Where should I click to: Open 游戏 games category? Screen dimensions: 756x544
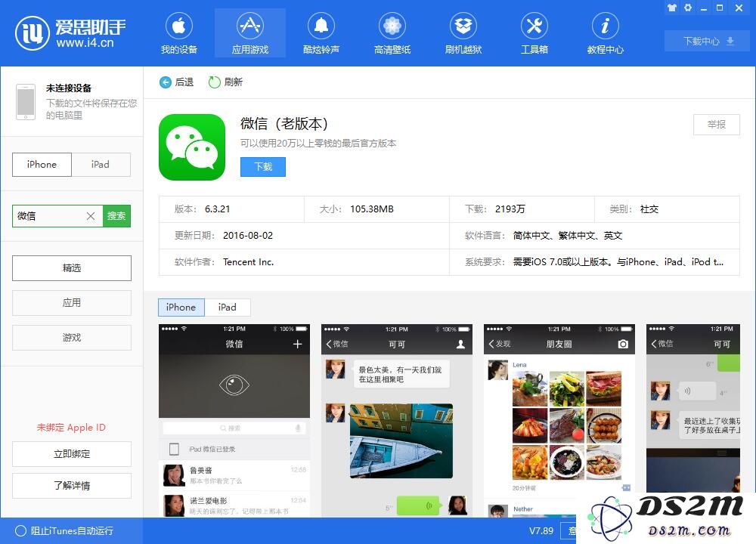pos(72,337)
